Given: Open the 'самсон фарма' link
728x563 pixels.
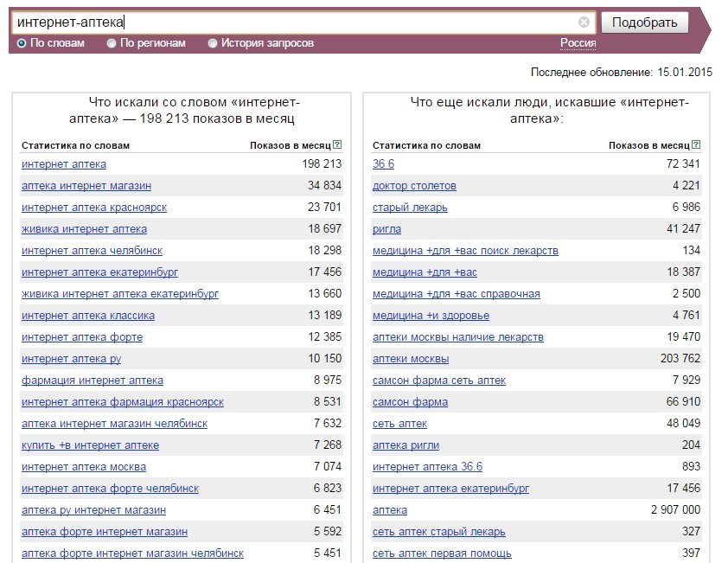Looking at the screenshot, I should pyautogui.click(x=411, y=402).
